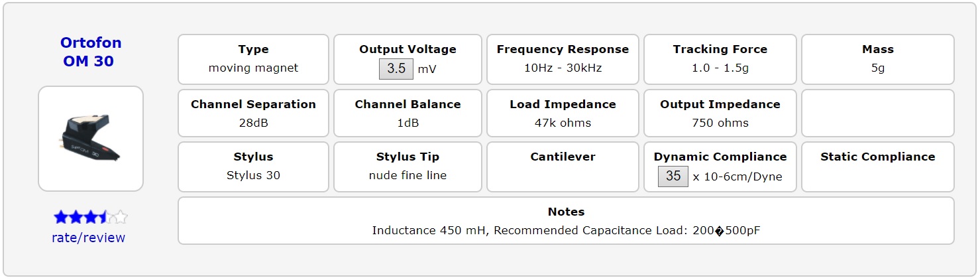Click the Type cell showing moving magnet
Screen dimensions: 980x280
(253, 59)
